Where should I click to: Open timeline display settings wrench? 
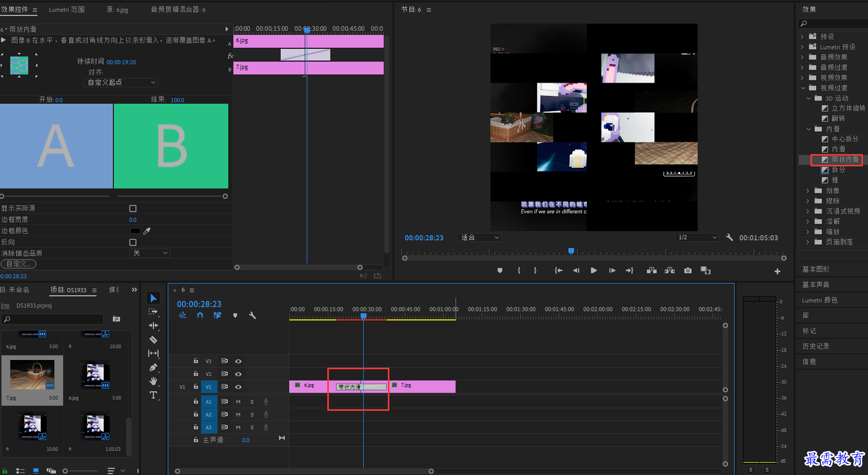click(x=252, y=315)
